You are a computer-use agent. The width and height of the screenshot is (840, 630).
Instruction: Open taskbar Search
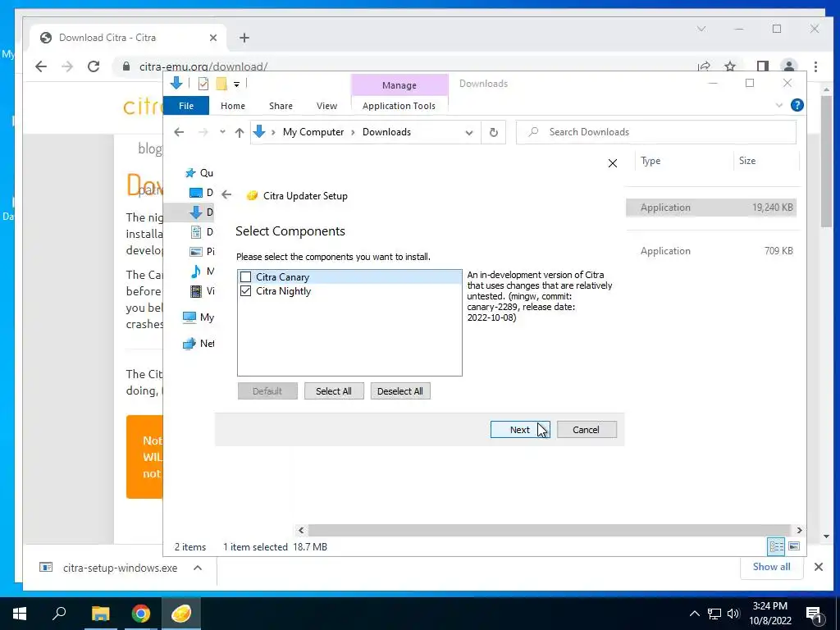59,614
